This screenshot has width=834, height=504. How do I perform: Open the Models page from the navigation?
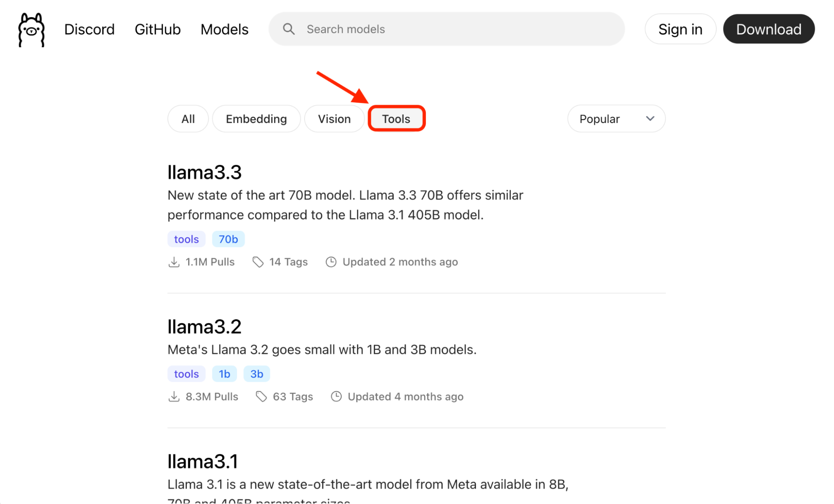[224, 29]
